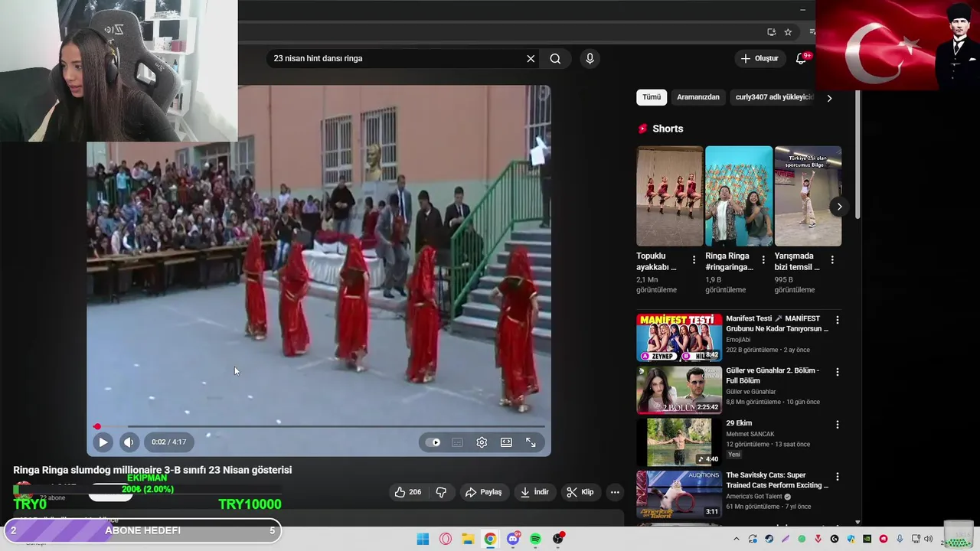Open the Manifest Testi video title

pos(777,324)
